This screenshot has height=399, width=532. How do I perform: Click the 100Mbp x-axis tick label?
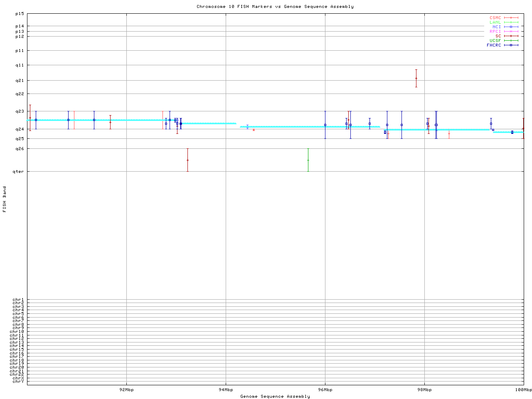[523, 390]
